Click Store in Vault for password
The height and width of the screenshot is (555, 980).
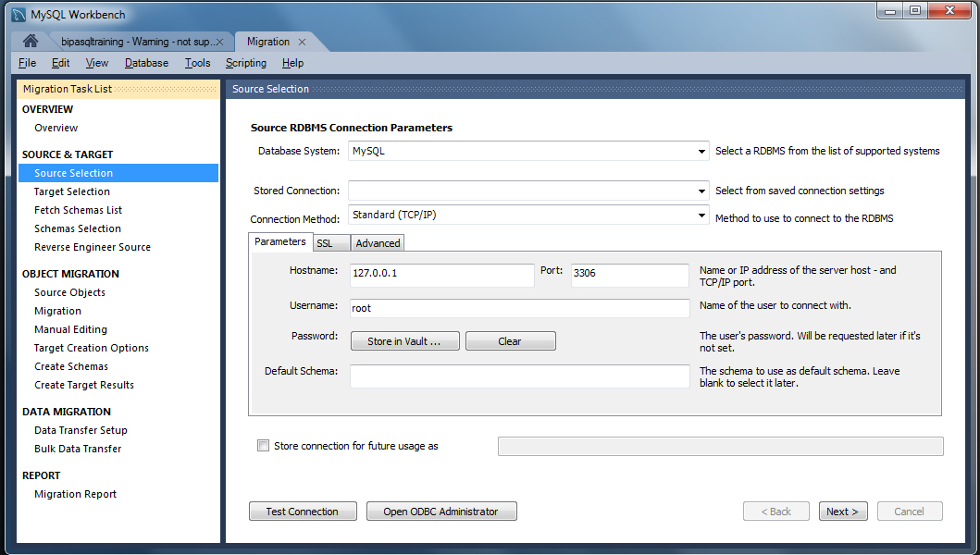point(403,341)
